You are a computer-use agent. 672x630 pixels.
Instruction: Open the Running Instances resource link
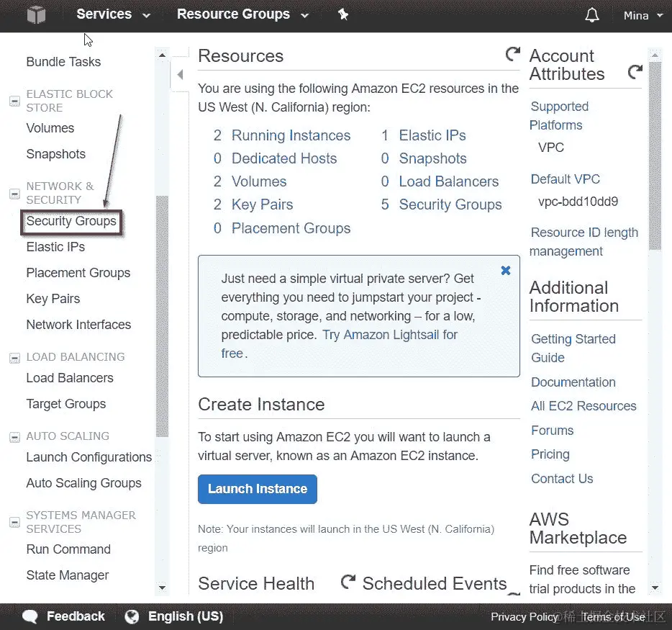click(291, 135)
